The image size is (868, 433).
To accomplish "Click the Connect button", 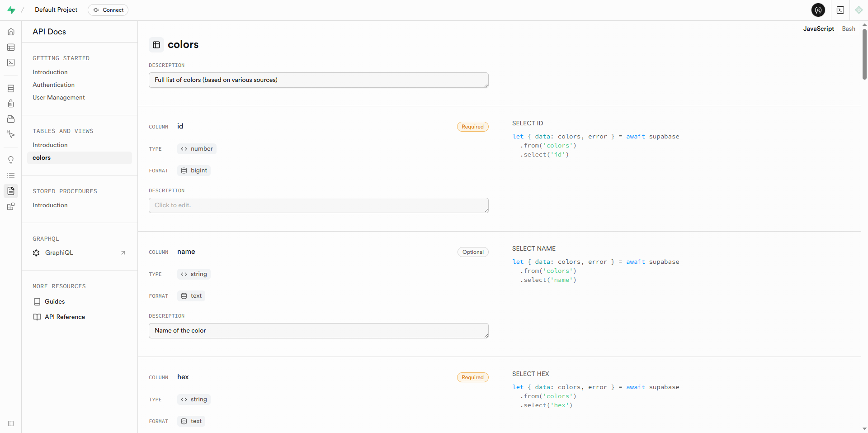I will 108,10.
